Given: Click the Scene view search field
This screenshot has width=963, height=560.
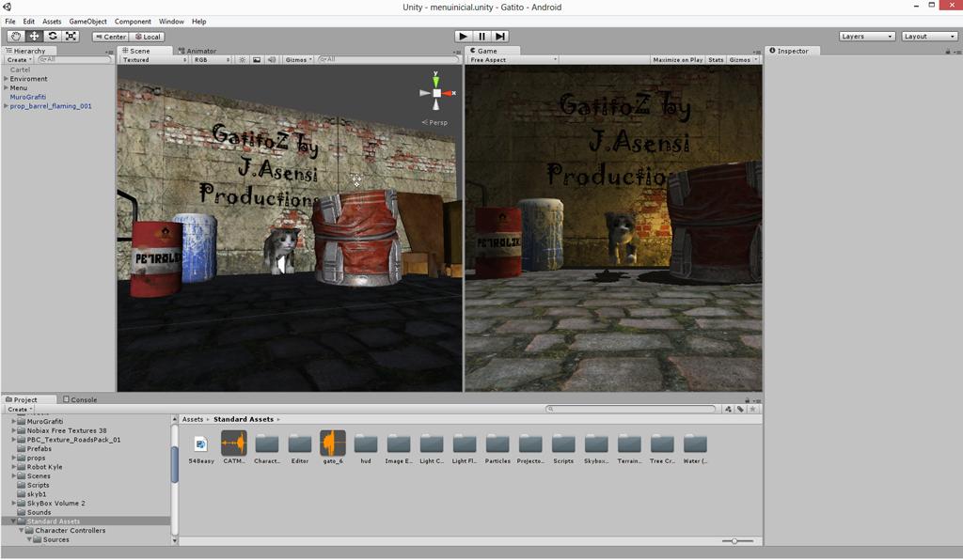Looking at the screenshot, I should tap(388, 59).
